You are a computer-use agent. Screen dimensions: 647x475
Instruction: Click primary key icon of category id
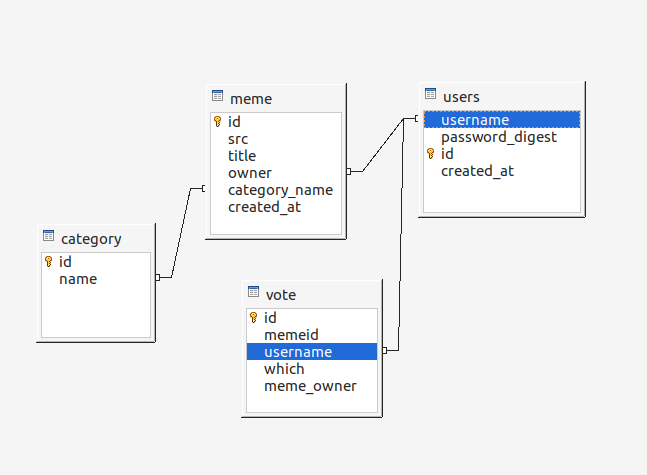pyautogui.click(x=48, y=262)
